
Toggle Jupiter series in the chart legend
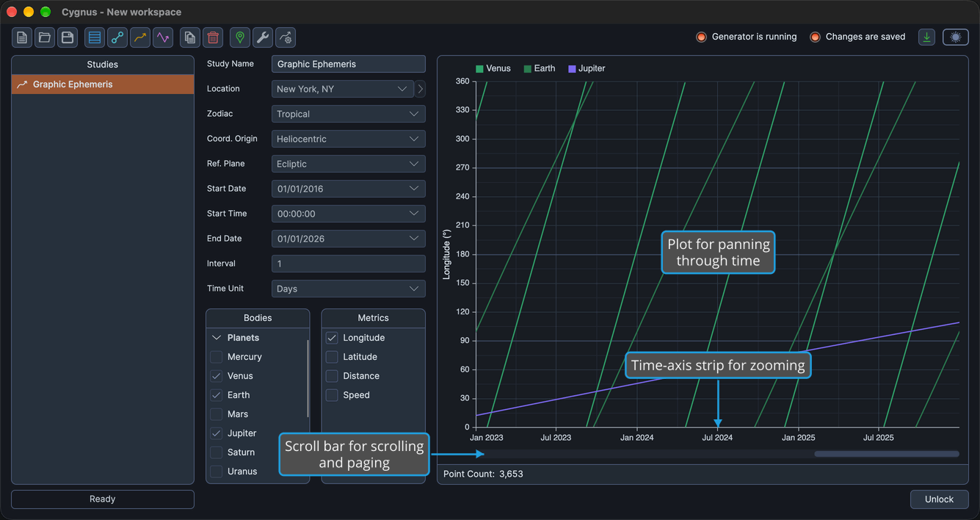coord(587,68)
